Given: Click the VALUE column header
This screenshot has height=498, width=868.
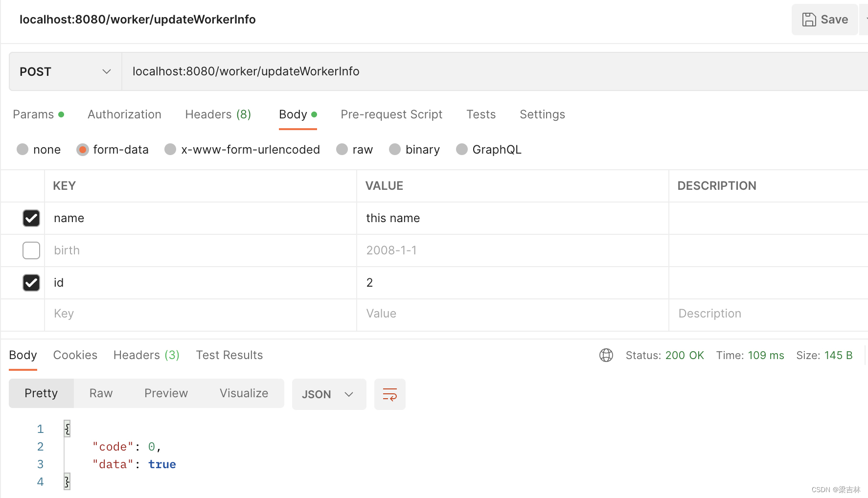Looking at the screenshot, I should tap(384, 186).
